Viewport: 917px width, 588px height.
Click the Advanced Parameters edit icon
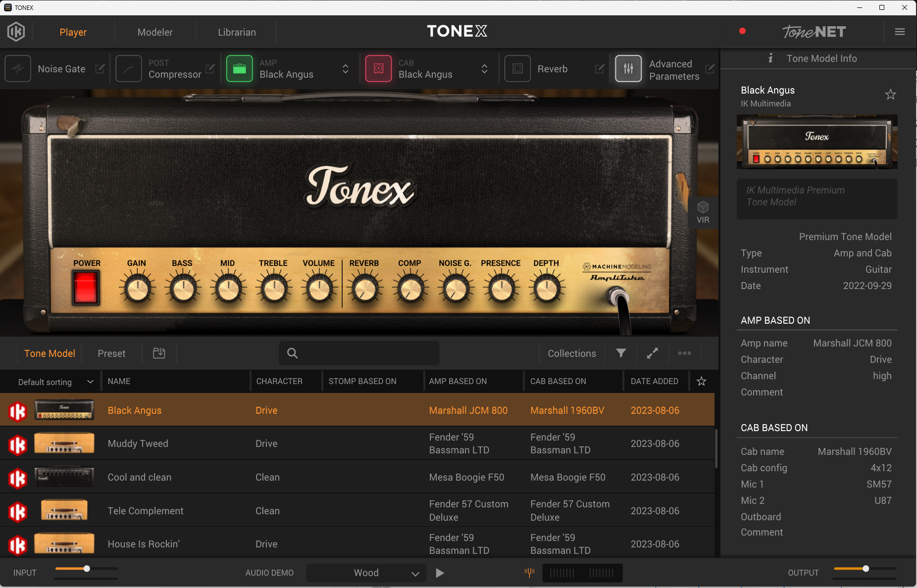click(x=710, y=69)
